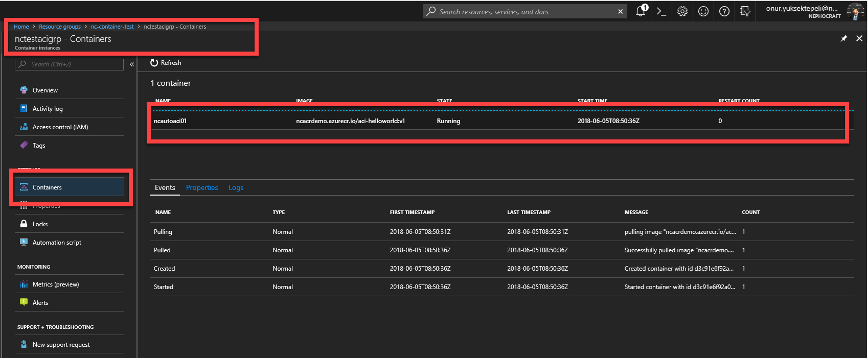This screenshot has width=868, height=358.
Task: Click the Started event row name
Action: [x=164, y=287]
